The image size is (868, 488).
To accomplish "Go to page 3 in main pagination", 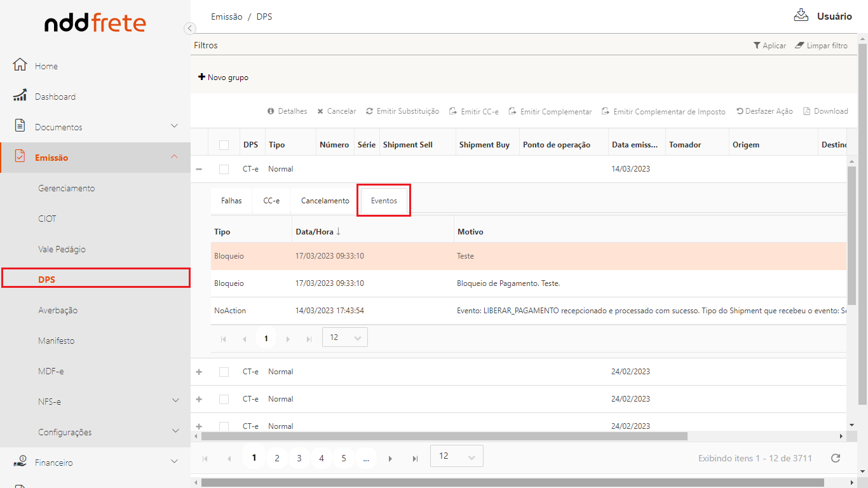I will 299,458.
